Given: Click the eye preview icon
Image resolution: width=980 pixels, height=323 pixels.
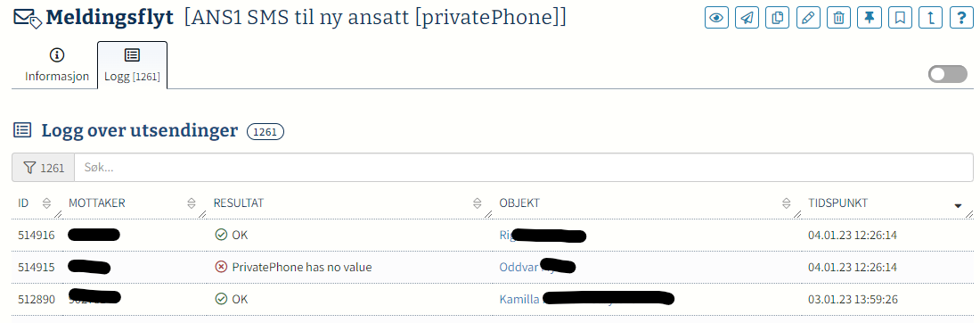Looking at the screenshot, I should pos(716,18).
